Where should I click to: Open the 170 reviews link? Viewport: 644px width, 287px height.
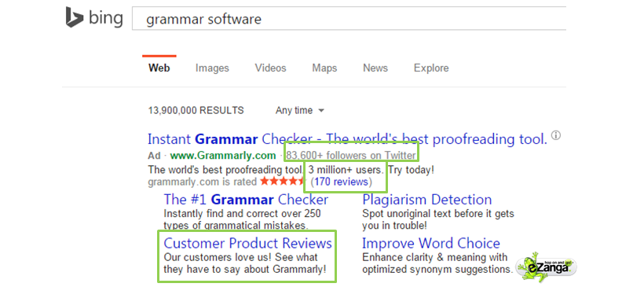[x=342, y=182]
